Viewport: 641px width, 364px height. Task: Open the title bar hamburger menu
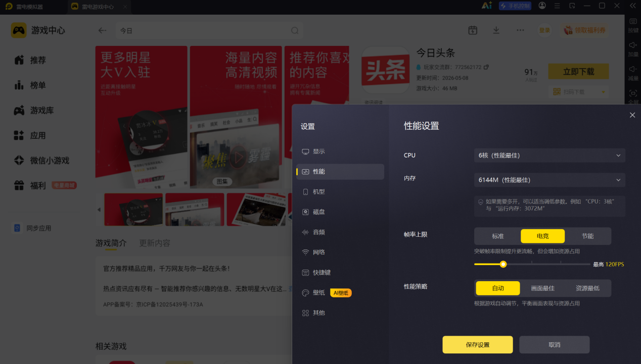[557, 6]
